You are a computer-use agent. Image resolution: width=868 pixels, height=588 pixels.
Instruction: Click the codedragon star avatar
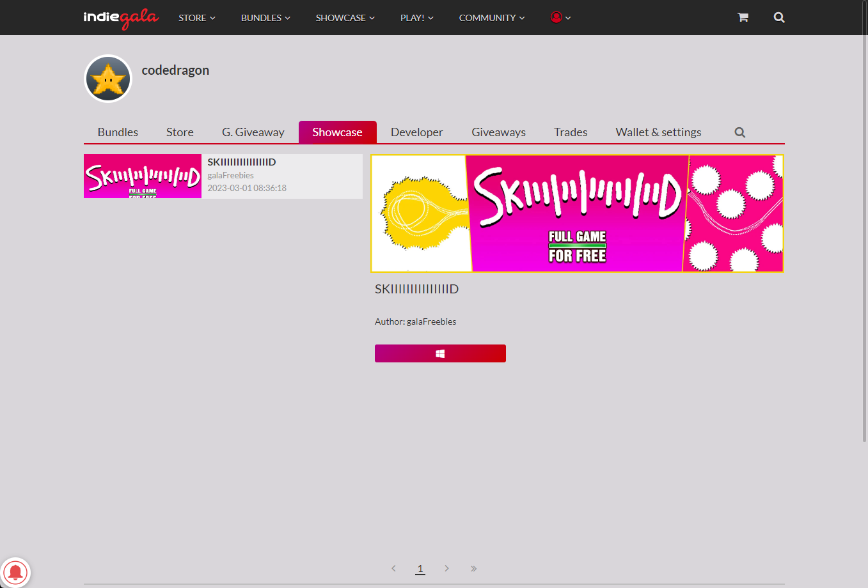click(x=108, y=79)
